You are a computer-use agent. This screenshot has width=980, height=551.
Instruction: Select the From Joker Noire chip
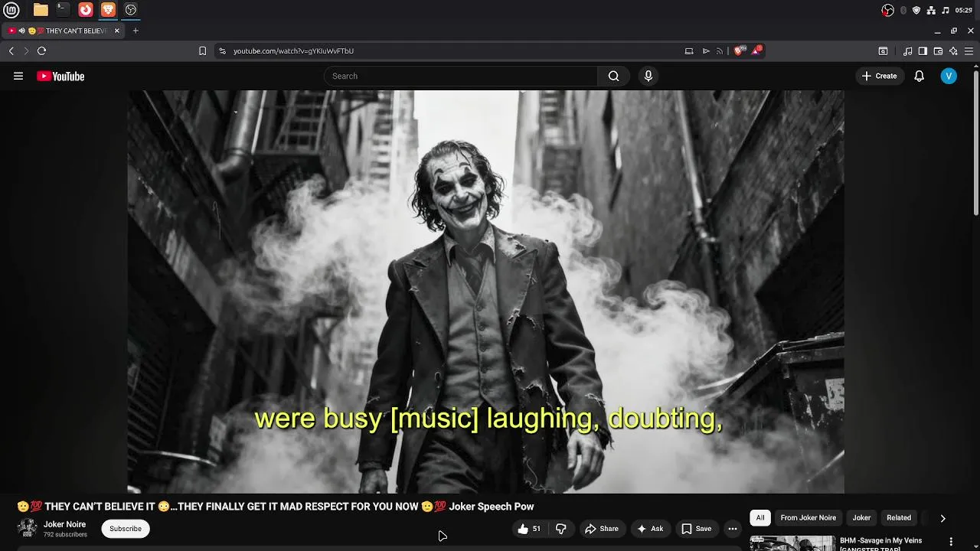[x=808, y=518]
